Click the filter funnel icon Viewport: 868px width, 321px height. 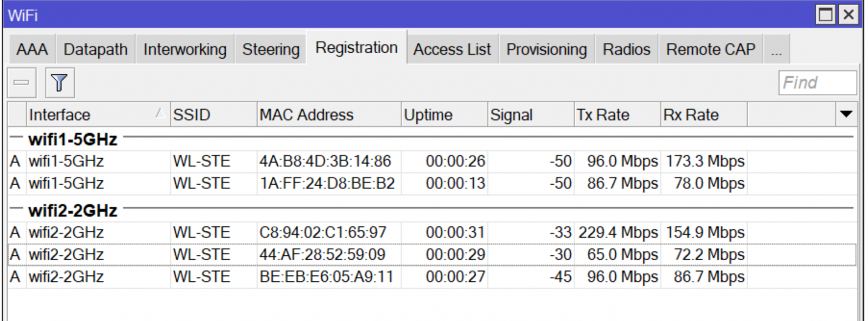point(60,83)
